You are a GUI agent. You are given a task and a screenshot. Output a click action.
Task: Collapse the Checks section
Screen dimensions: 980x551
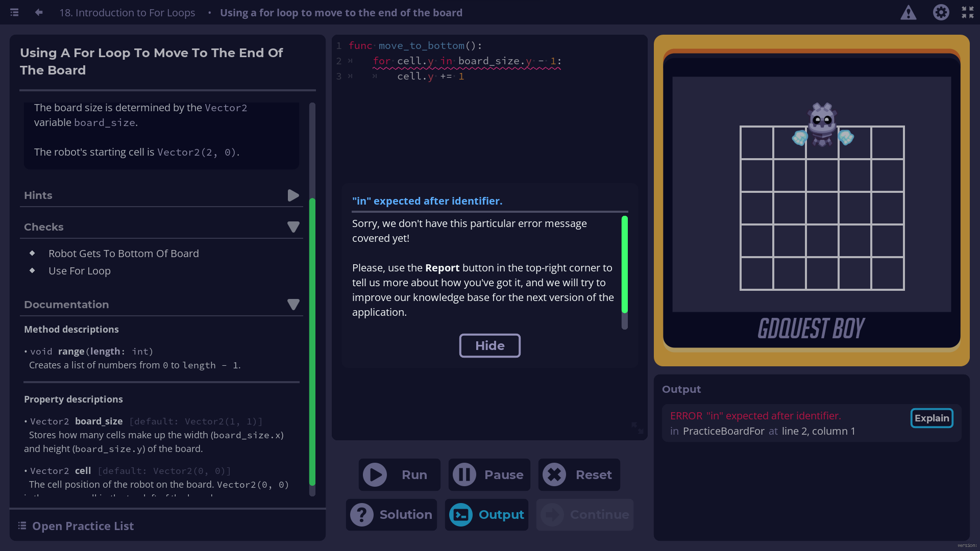(x=293, y=227)
